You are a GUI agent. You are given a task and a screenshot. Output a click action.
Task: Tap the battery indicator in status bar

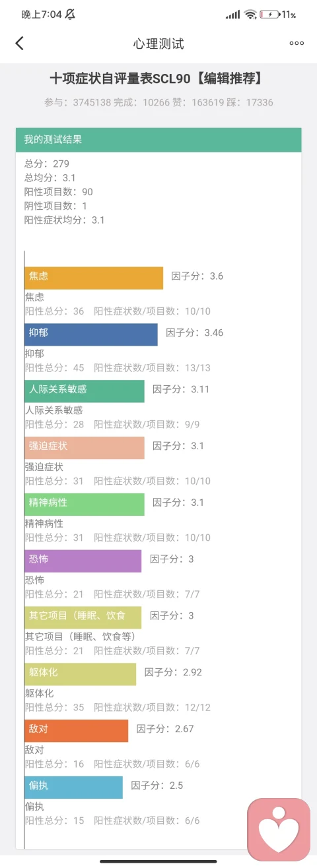269,14
